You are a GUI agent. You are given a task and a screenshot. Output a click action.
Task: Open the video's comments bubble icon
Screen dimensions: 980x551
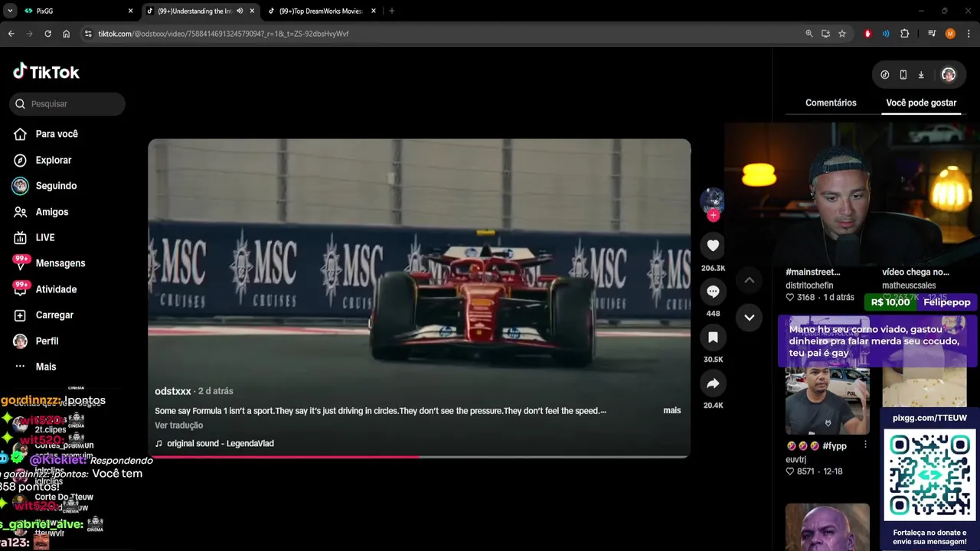pyautogui.click(x=713, y=292)
